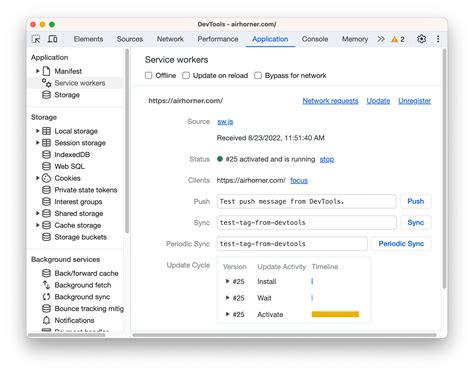Click the focus link for the client
This screenshot has width=474, height=373.
pyautogui.click(x=299, y=180)
